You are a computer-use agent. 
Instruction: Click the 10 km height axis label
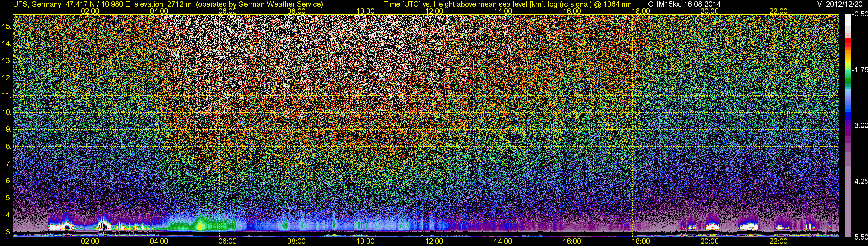tap(7, 112)
